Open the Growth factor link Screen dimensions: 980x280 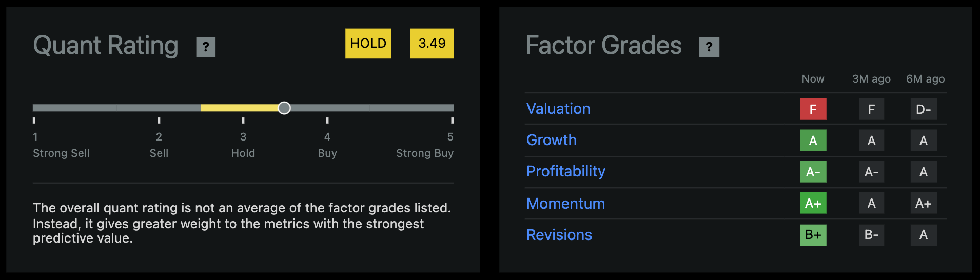[x=552, y=140]
